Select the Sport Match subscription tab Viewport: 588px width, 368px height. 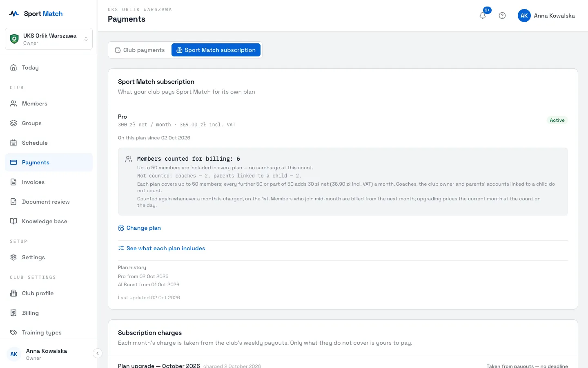coord(216,50)
